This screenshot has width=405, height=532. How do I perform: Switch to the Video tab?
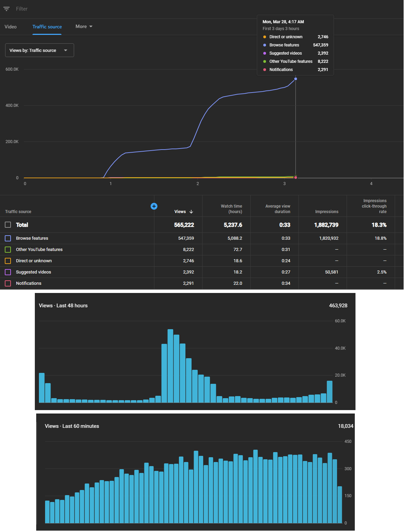pos(11,27)
